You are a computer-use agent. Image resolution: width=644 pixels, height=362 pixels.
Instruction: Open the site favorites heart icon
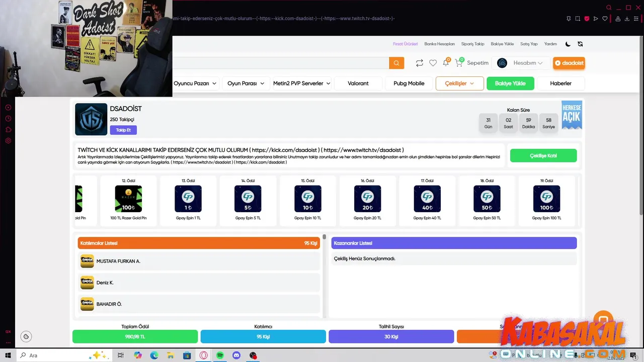(433, 63)
